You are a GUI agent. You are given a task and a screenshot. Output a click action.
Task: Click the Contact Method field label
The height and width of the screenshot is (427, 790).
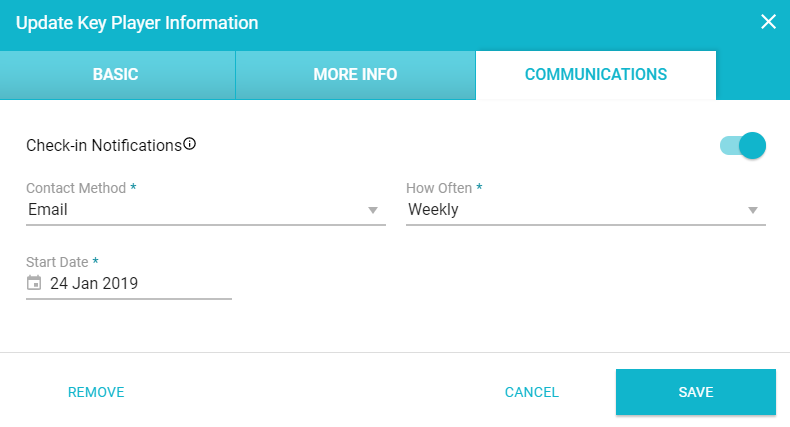point(76,188)
